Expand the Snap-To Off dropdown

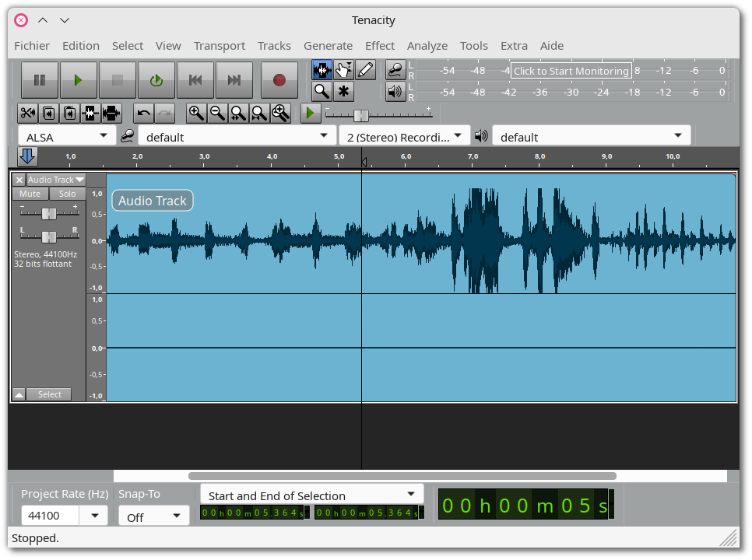point(153,516)
